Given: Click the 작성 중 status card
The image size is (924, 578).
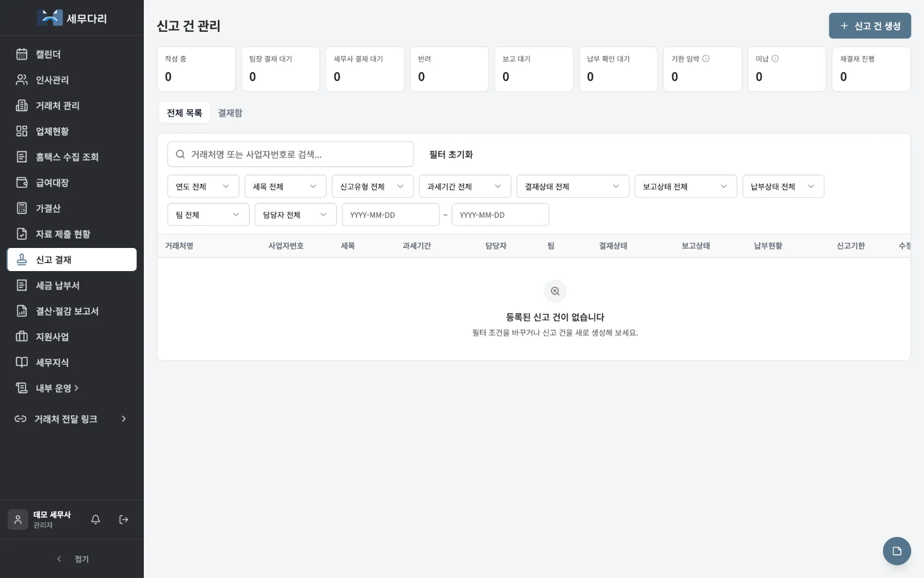Looking at the screenshot, I should point(196,69).
